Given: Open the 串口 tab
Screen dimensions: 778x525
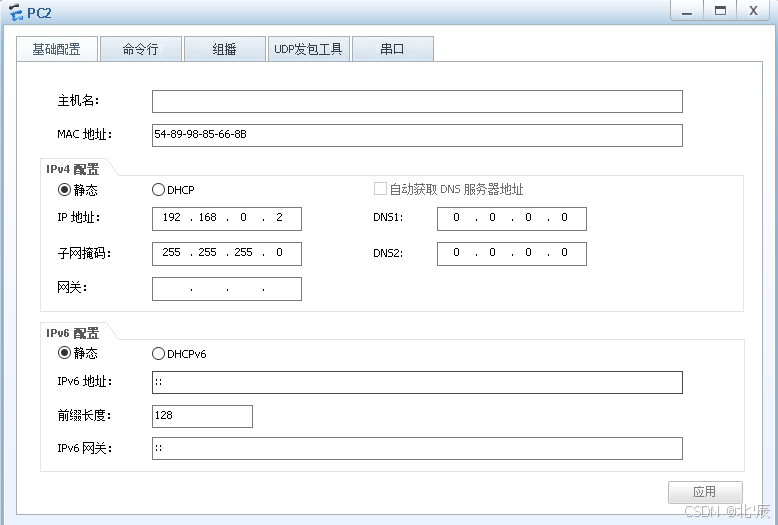Looking at the screenshot, I should tap(392, 49).
